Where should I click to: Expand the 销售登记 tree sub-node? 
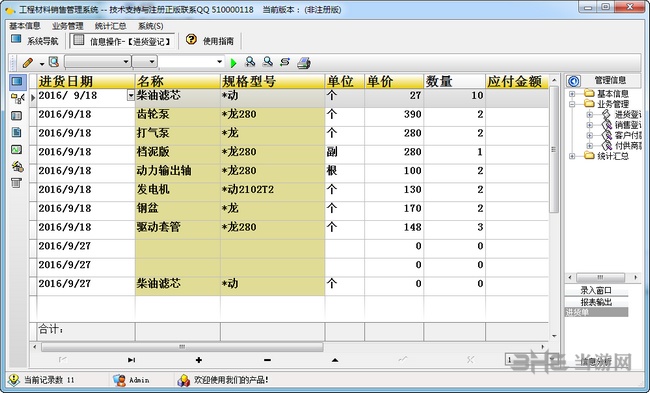(x=589, y=125)
